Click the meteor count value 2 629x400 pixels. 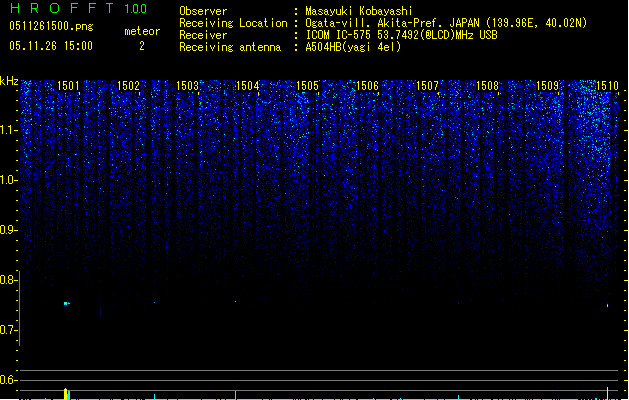point(142,46)
